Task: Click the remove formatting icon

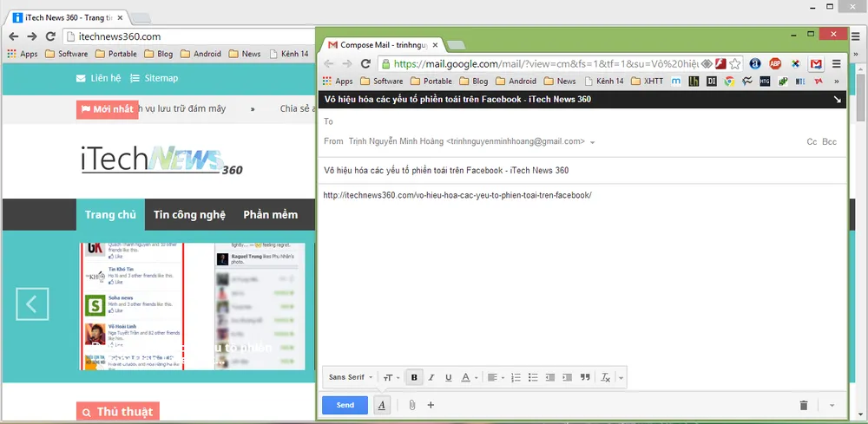Action: point(606,377)
